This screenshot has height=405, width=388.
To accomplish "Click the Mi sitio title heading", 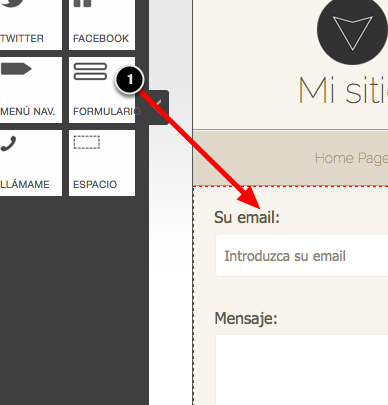I will (x=343, y=91).
